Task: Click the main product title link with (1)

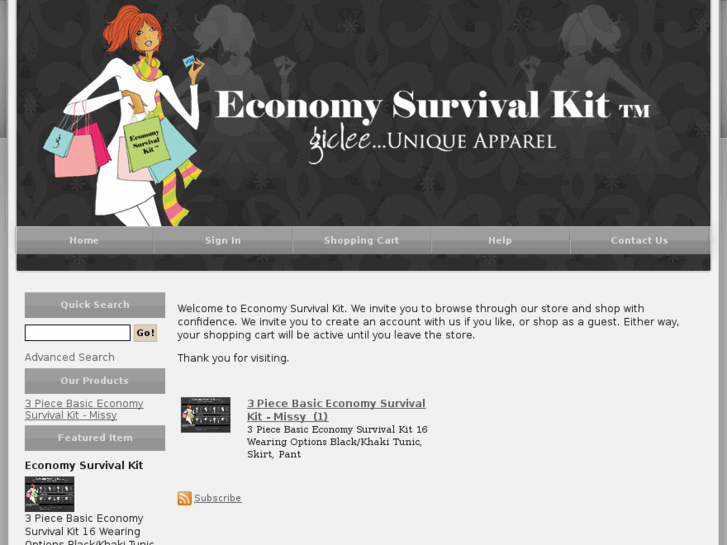Action: (x=336, y=410)
